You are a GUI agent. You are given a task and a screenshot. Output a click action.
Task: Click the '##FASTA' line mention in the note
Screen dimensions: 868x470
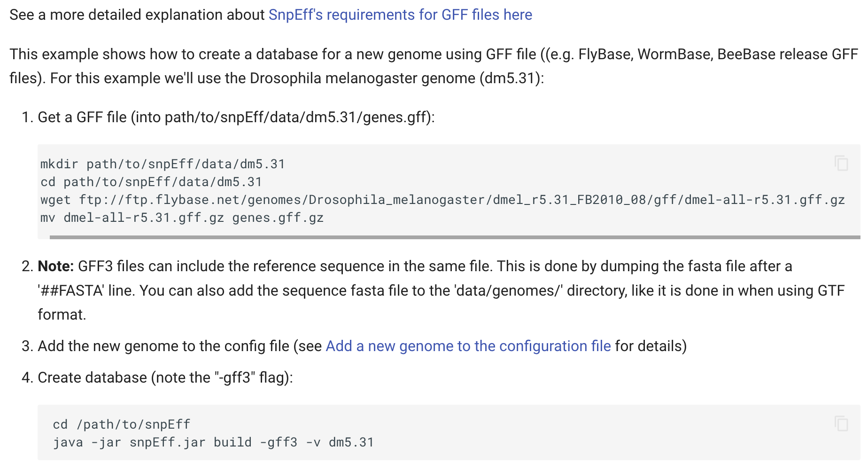click(x=71, y=291)
